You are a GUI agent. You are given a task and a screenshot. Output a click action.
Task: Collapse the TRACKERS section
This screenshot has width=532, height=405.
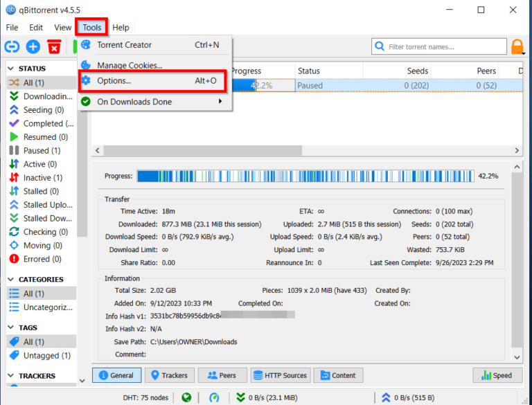point(11,376)
